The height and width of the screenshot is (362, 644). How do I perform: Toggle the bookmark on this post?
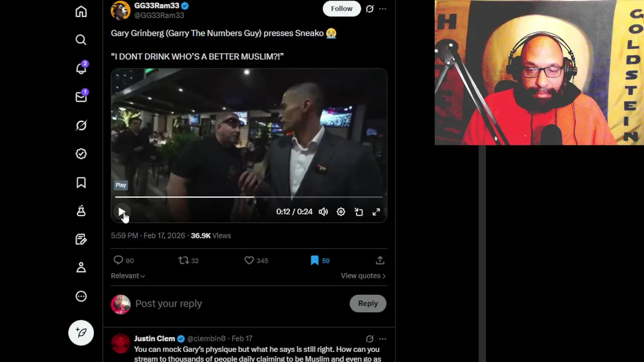coord(314,260)
